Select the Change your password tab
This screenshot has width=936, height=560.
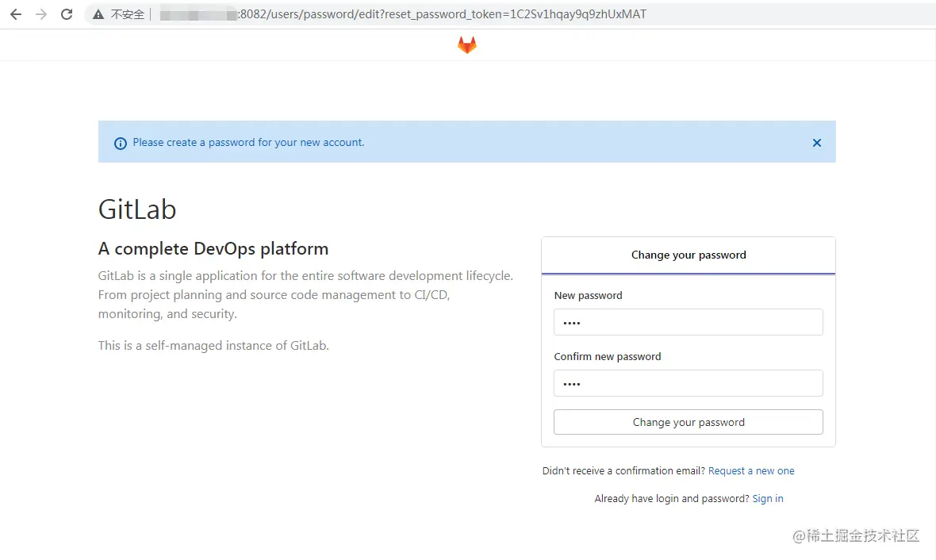(x=689, y=255)
